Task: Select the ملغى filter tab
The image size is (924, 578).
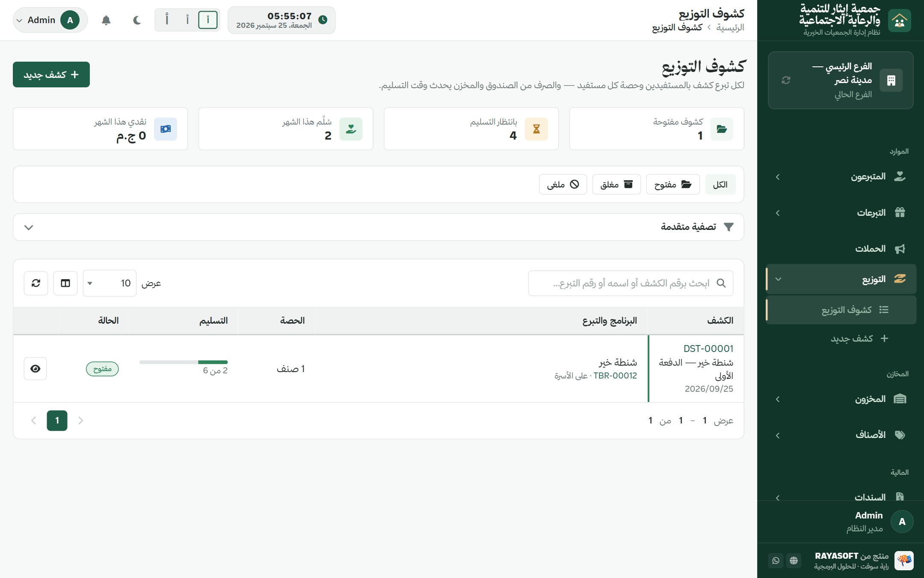Action: click(563, 185)
